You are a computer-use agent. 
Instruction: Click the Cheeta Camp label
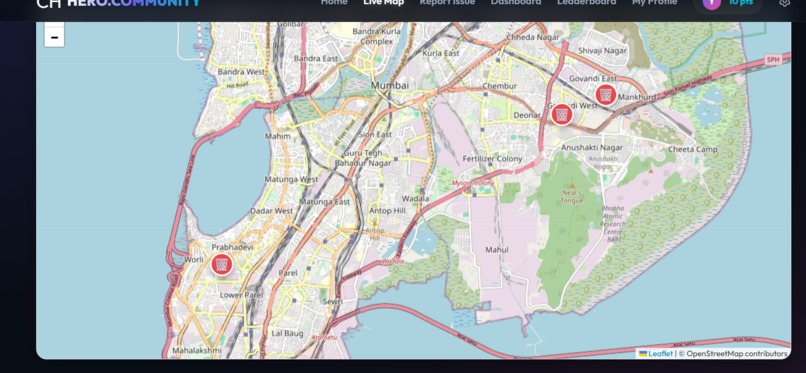[x=692, y=150]
